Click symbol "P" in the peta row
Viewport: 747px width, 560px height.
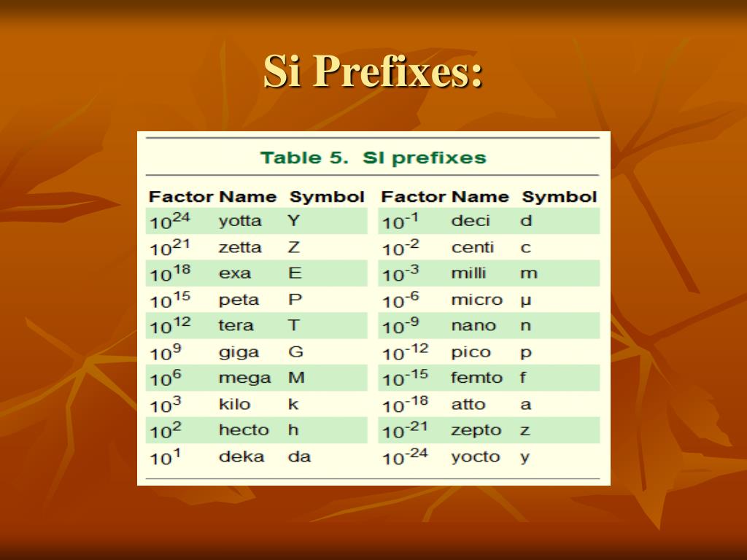click(x=295, y=300)
